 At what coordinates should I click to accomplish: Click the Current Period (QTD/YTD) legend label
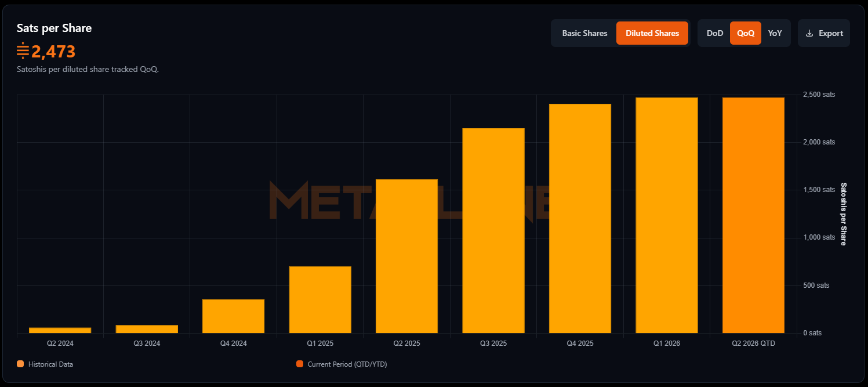347,364
